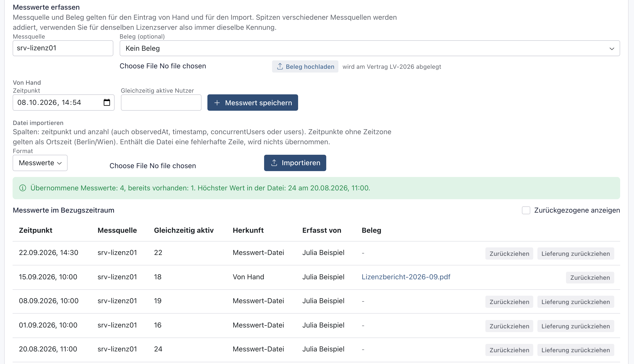Click the 'Gleichzeitig aktiv' column header
This screenshot has width=634, height=364.
tap(184, 230)
